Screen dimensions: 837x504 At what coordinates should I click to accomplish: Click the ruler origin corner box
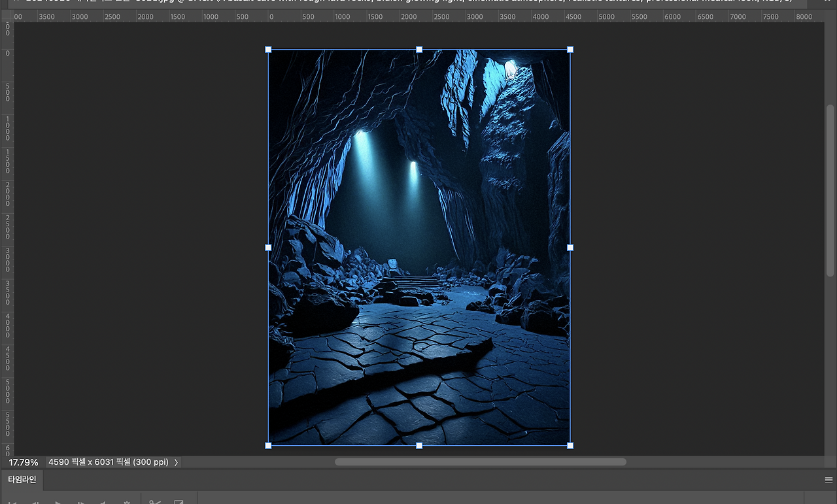7,16
